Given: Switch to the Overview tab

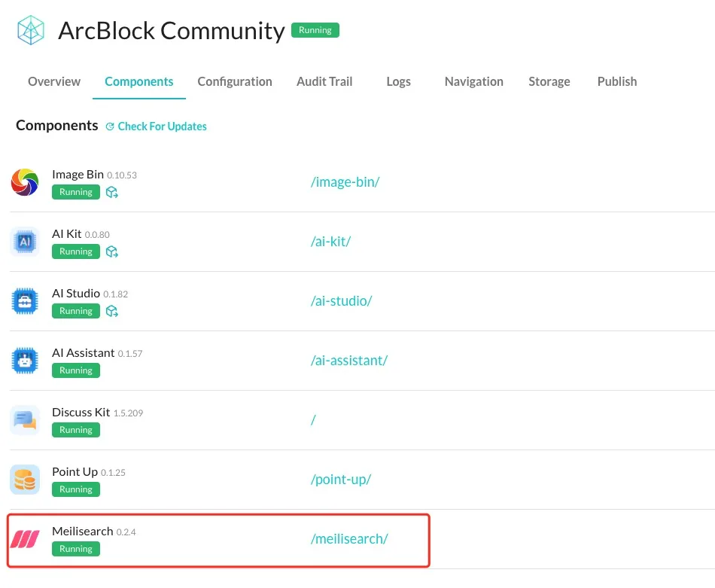Looking at the screenshot, I should tap(53, 81).
